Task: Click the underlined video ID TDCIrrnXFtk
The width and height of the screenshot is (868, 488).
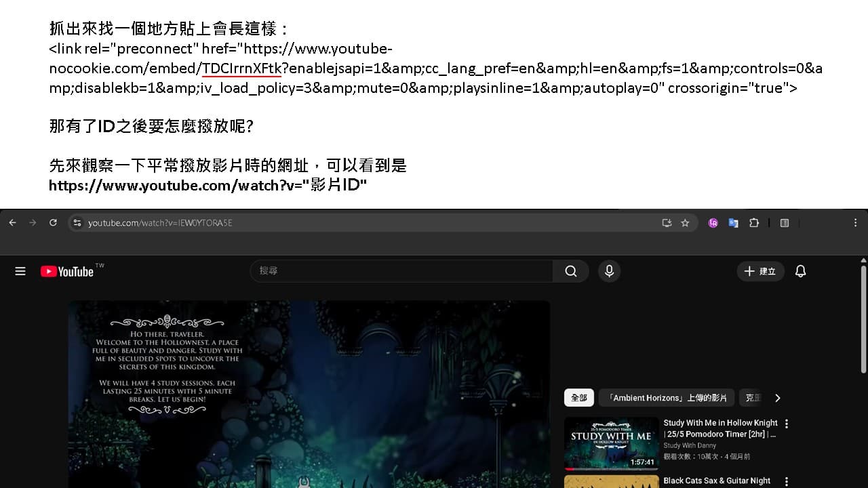Action: tap(241, 68)
